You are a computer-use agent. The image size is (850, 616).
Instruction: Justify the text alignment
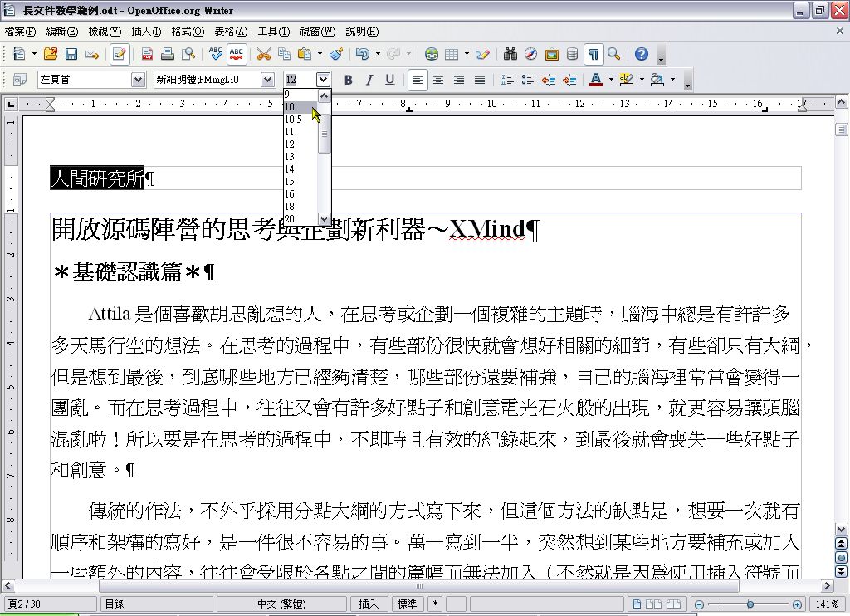click(x=480, y=81)
